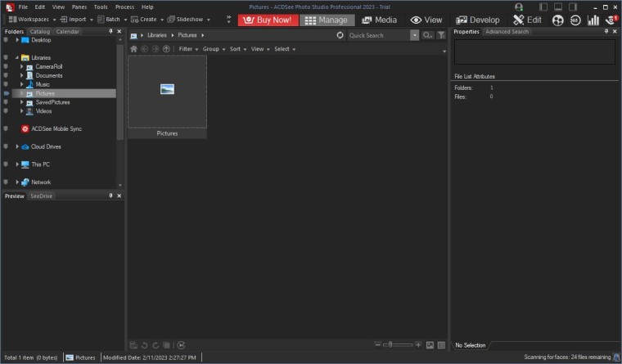Toggle the bottom pane layout icon

point(558,7)
